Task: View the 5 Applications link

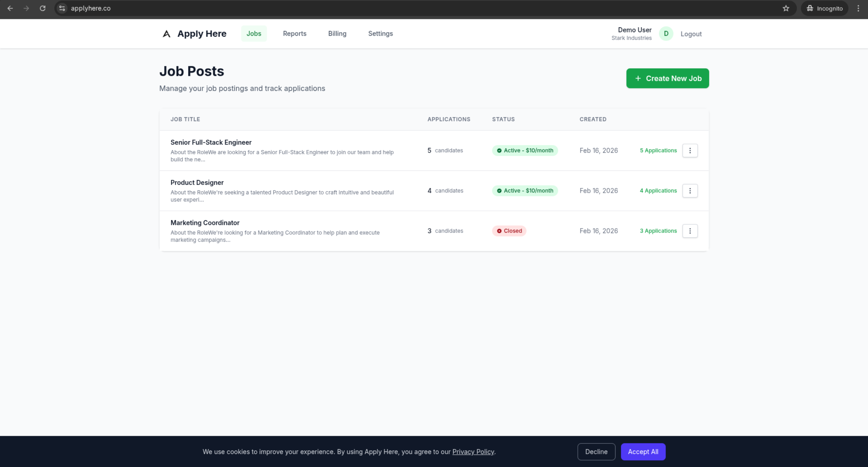Action: [x=658, y=150]
